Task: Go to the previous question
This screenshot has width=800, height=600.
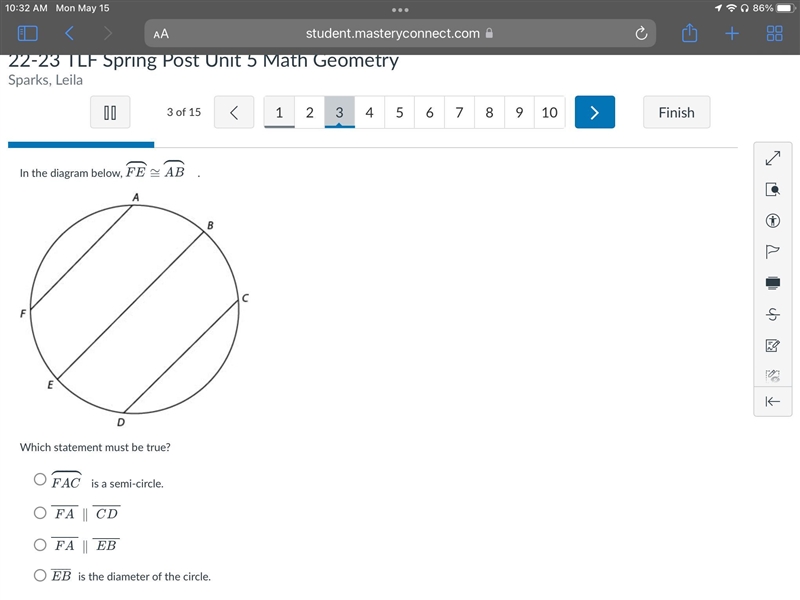Action: tap(234, 112)
